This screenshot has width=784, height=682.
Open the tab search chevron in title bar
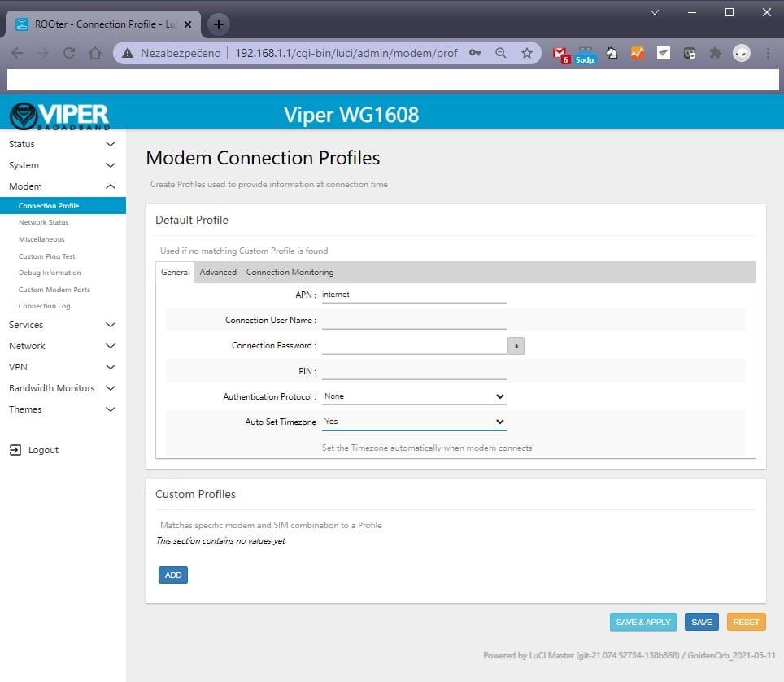click(655, 12)
